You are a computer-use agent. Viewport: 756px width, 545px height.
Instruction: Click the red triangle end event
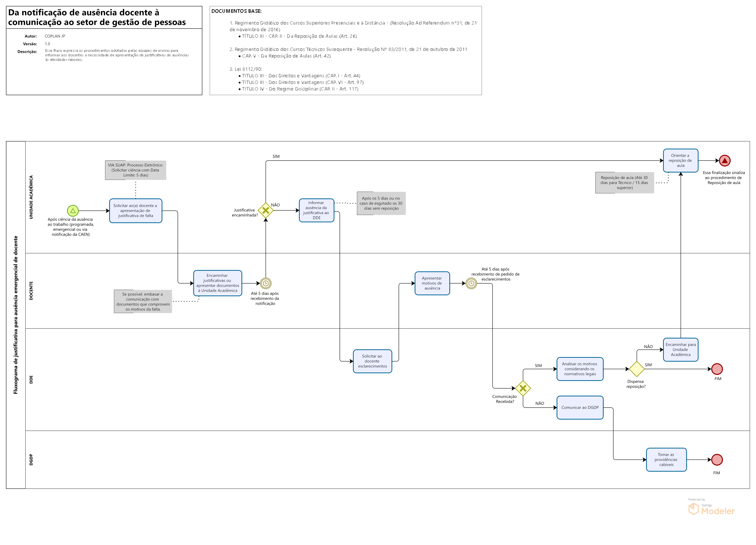click(x=725, y=161)
